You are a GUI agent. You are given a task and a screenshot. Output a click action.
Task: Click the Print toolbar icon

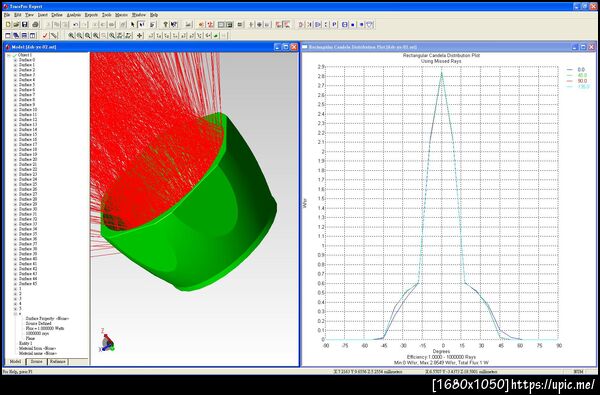coord(35,24)
